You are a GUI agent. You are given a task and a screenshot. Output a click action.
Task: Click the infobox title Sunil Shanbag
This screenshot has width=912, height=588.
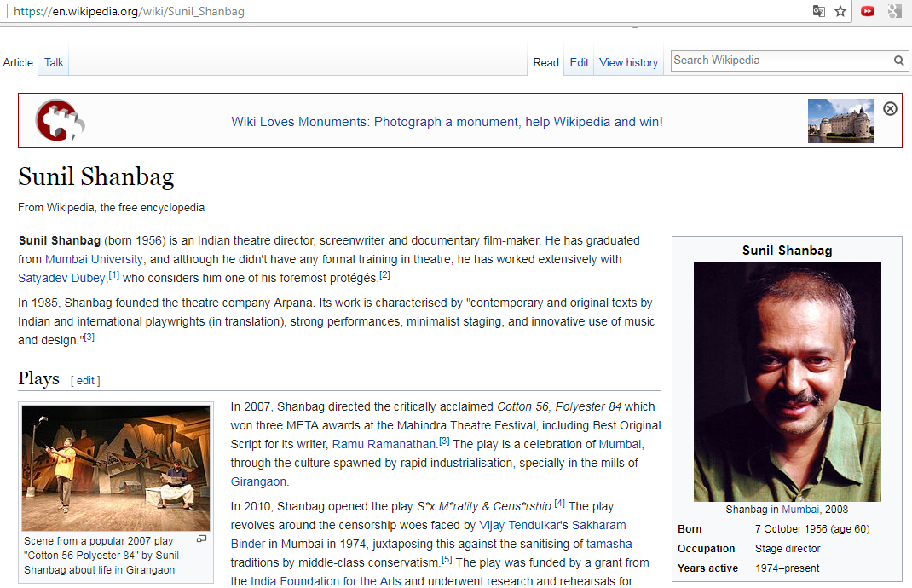tap(787, 251)
